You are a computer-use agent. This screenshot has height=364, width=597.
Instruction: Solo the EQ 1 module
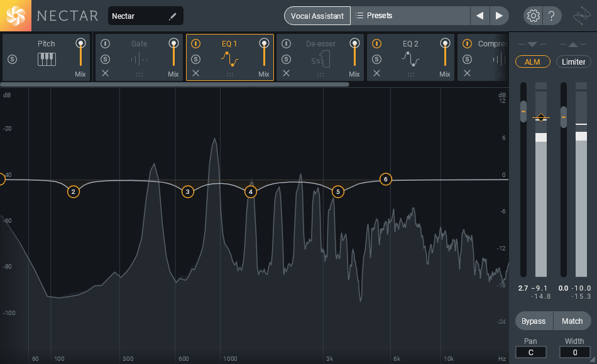coord(195,60)
